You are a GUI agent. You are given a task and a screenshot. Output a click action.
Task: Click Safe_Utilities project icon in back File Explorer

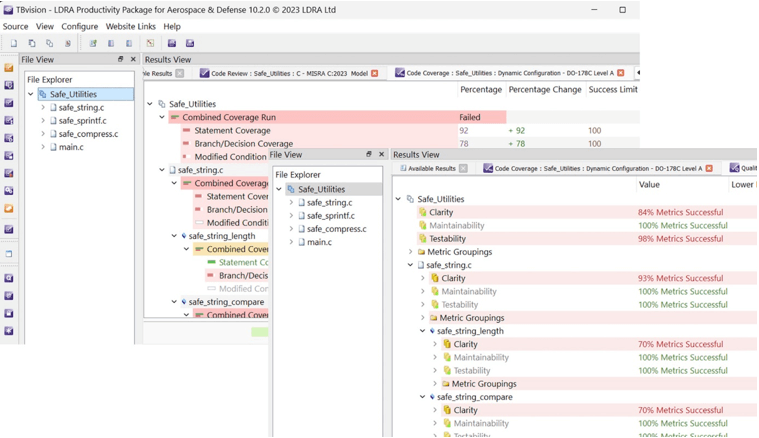43,94
